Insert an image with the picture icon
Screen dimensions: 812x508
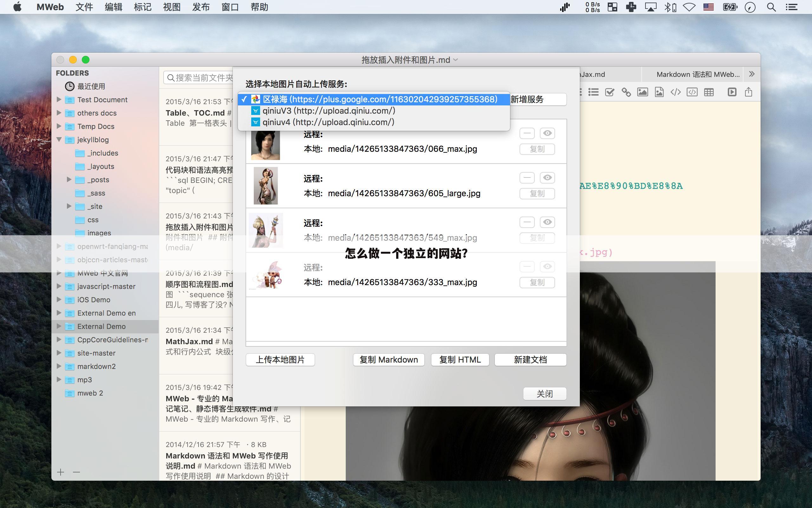pos(643,92)
